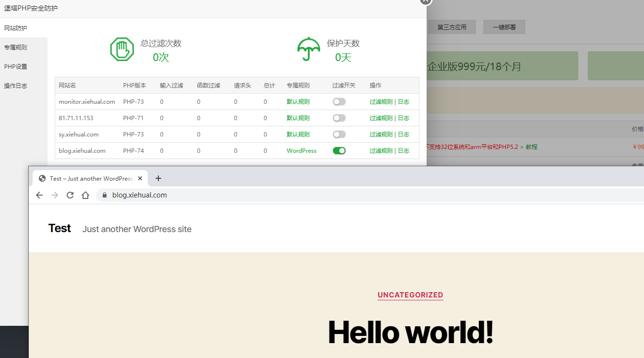Click WordPress rule for blog.xiehual.com
The height and width of the screenshot is (358, 644).
coord(301,151)
